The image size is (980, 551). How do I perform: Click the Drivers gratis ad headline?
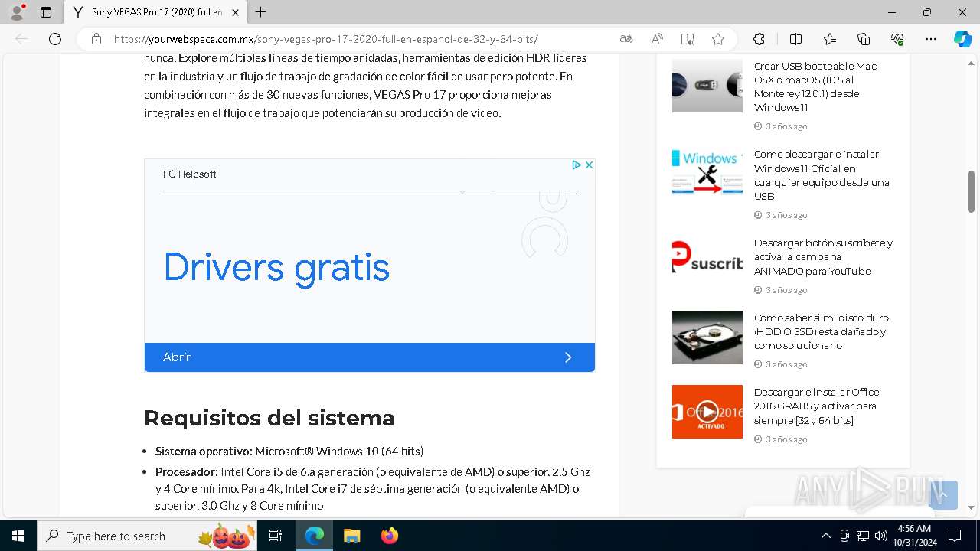click(x=276, y=268)
